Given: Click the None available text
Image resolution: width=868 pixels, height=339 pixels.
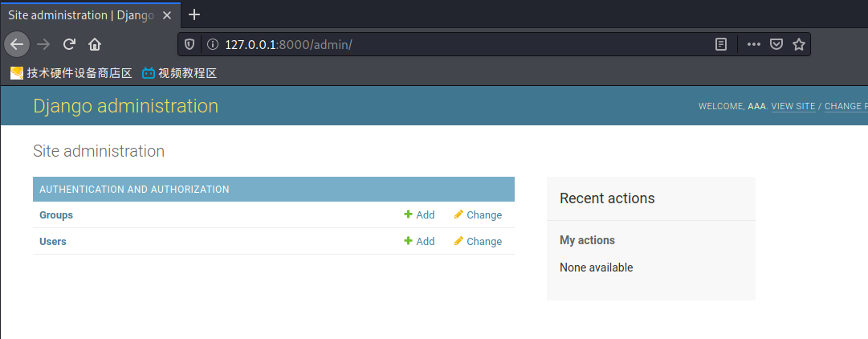Looking at the screenshot, I should coord(596,268).
